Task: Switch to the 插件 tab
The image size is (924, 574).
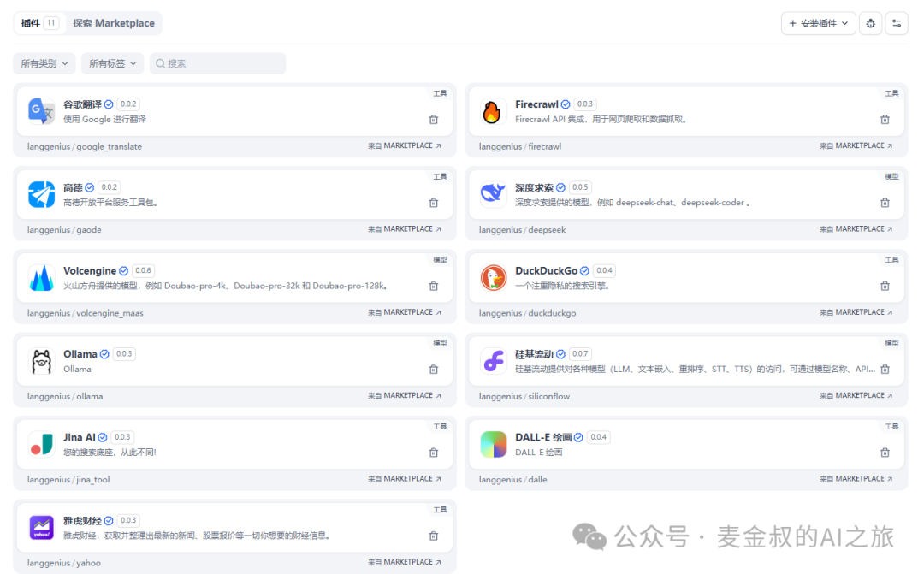Action: (x=39, y=23)
